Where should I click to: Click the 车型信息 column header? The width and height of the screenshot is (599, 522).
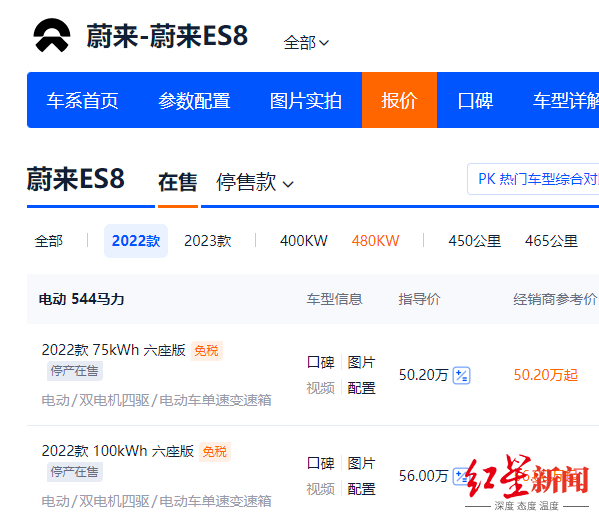click(x=334, y=299)
